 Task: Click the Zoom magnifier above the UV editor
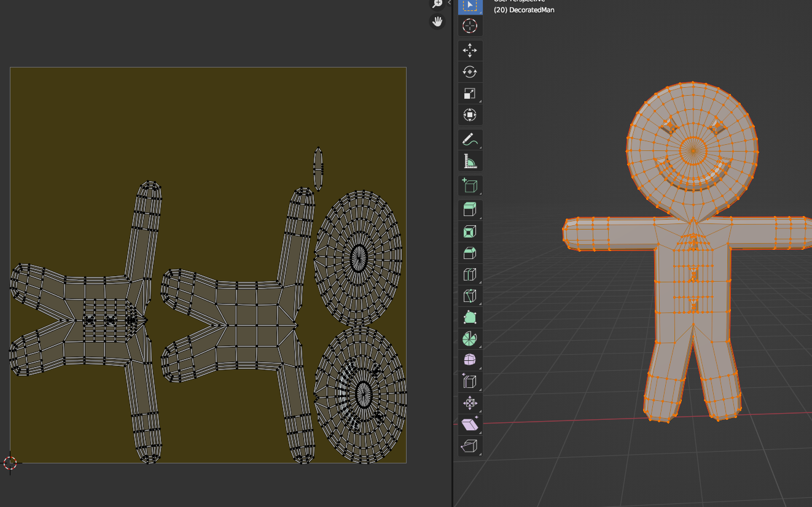(x=436, y=4)
